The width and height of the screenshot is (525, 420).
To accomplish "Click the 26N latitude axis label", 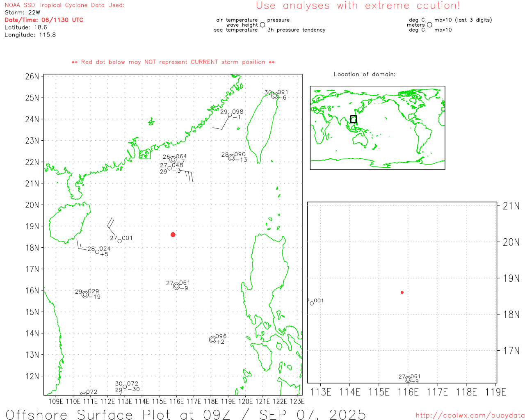I will [x=32, y=77].
